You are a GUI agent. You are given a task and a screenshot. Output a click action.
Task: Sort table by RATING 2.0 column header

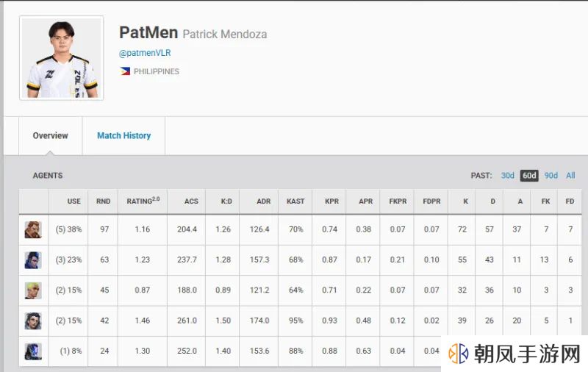(143, 201)
